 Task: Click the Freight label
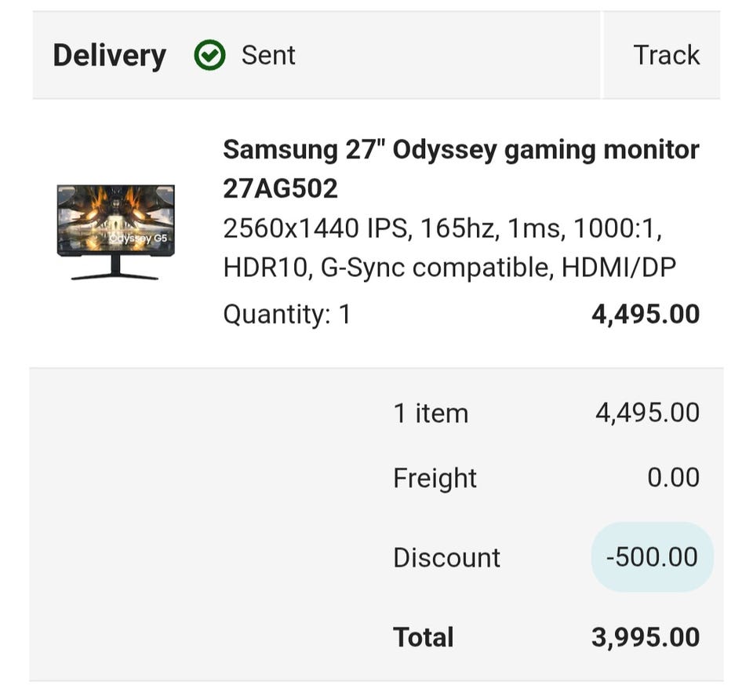(435, 479)
